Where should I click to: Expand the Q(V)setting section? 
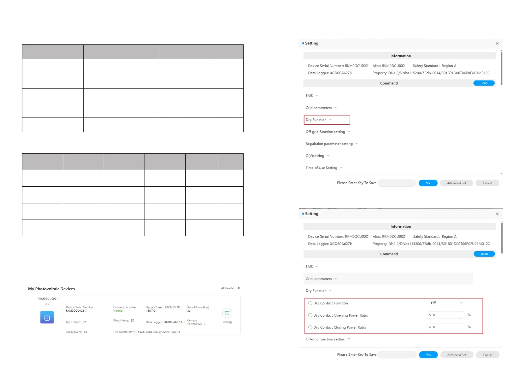(x=317, y=156)
